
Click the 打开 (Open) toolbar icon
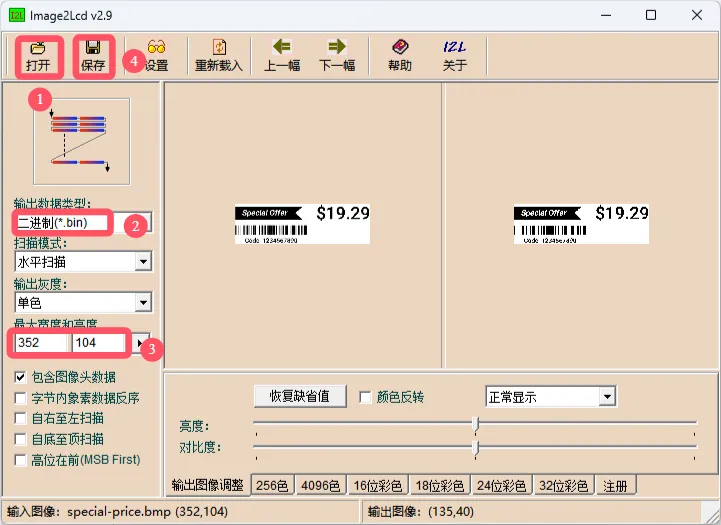[x=38, y=57]
